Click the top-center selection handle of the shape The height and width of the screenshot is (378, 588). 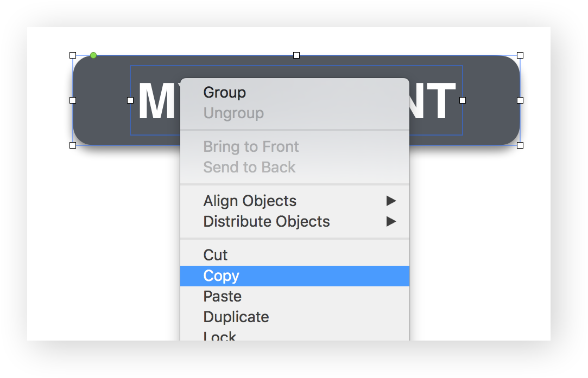pos(296,55)
